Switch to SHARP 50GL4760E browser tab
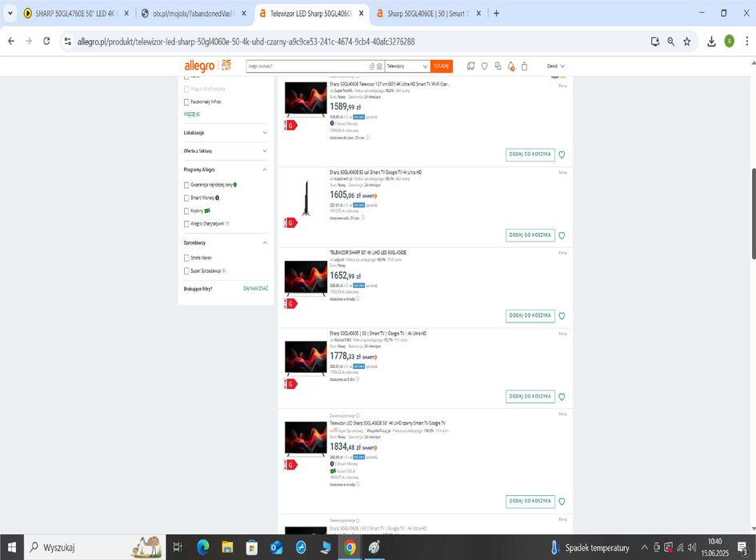This screenshot has width=756, height=560. click(74, 14)
